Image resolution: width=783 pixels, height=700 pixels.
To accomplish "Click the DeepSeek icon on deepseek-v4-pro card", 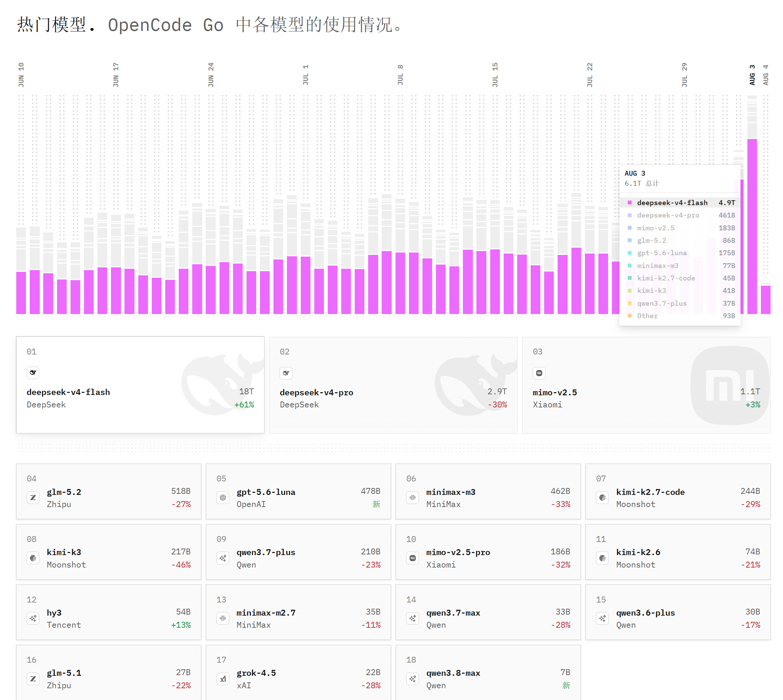I will [x=286, y=373].
